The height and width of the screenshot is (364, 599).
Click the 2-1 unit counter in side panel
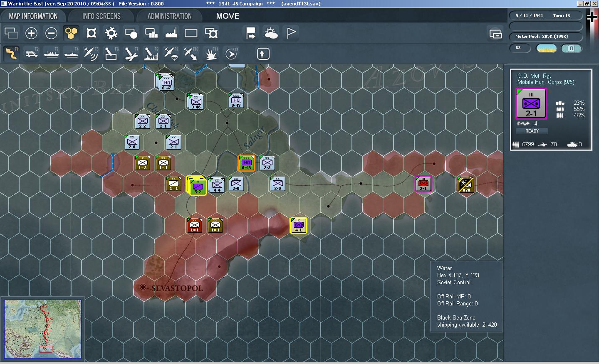tap(531, 104)
